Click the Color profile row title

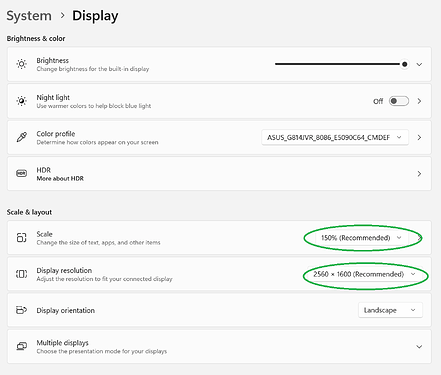click(x=56, y=134)
